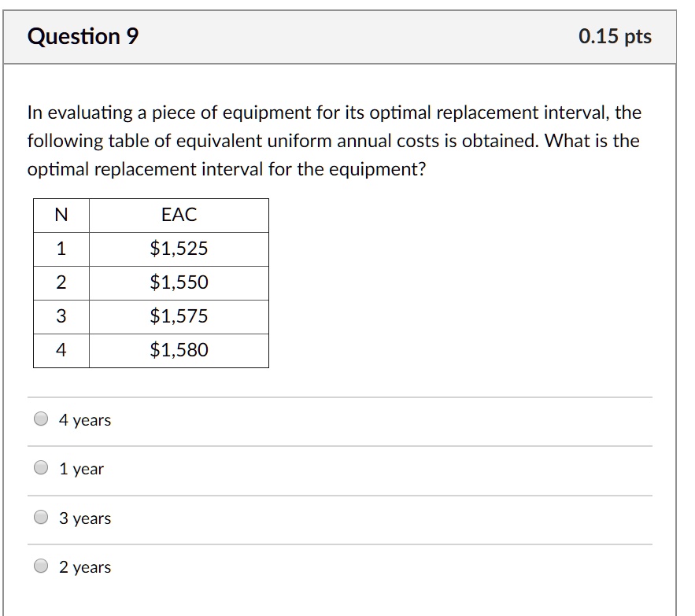This screenshot has height=616, width=695.
Task: Click row number '1' in the table
Action: 60,249
